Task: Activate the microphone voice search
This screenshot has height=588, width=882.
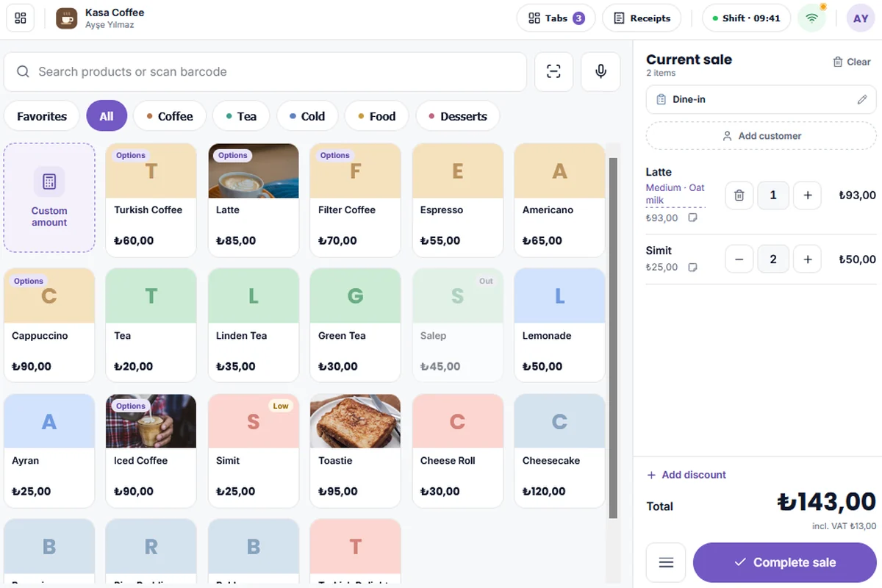Action: point(600,71)
